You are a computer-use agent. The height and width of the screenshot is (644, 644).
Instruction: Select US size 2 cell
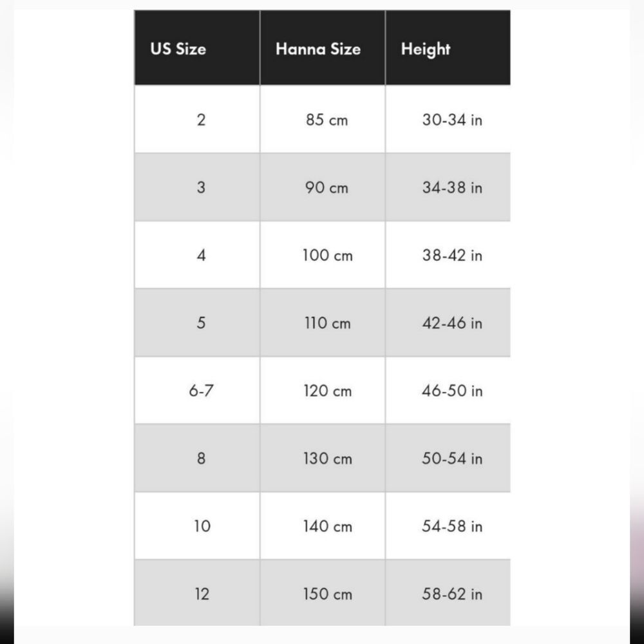click(x=197, y=119)
